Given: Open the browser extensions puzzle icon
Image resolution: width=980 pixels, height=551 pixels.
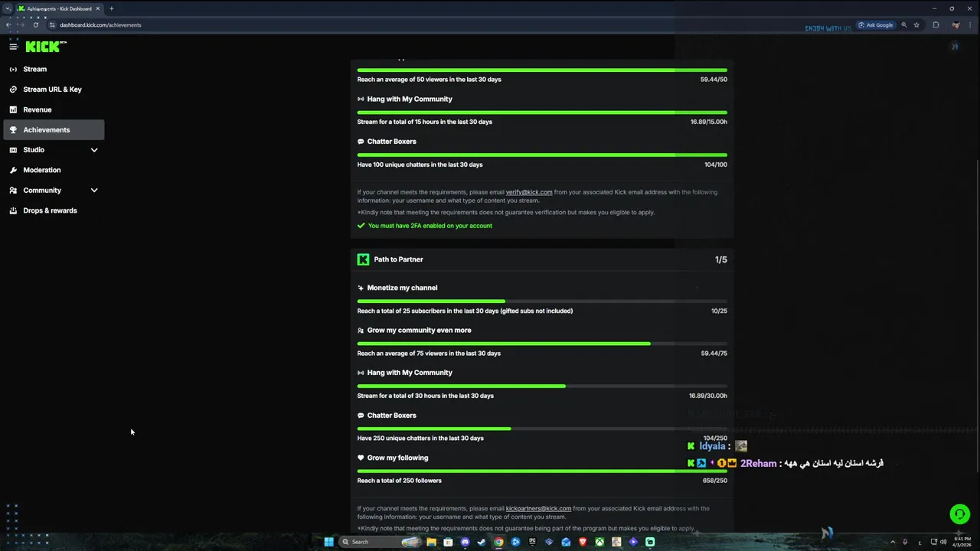Looking at the screenshot, I should point(936,25).
